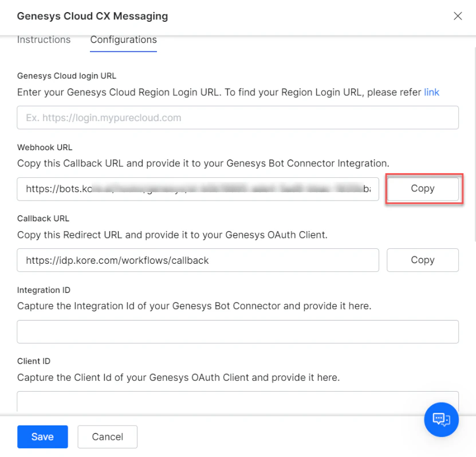Focus the Integration ID input field
Viewport: 476px width, 457px height.
pyautogui.click(x=238, y=331)
